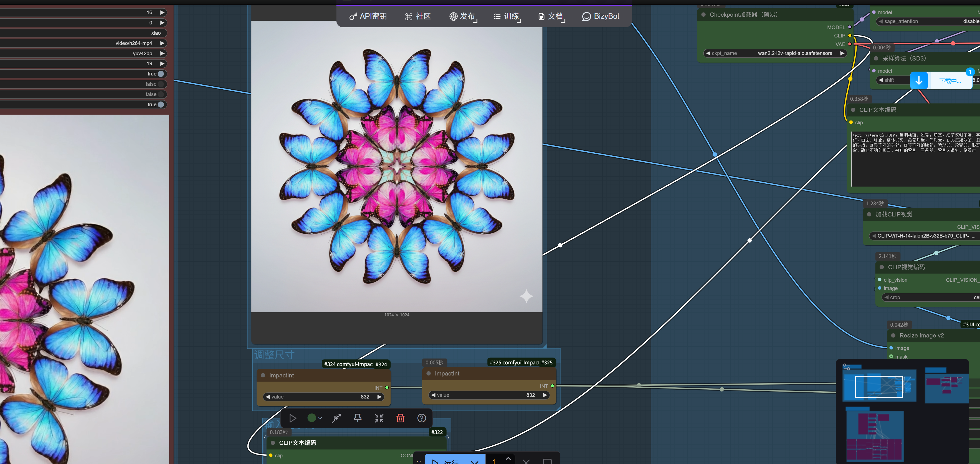This screenshot has width=980, height=464.
Task: Delete node with red trash icon
Action: tap(400, 418)
